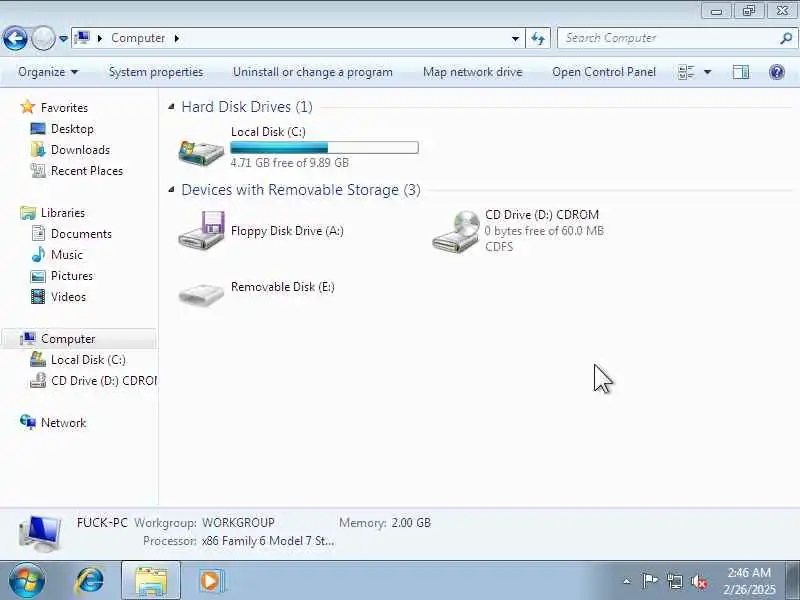Screen dimensions: 800x600
Task: Select Libraries in navigation pane
Action: click(63, 213)
